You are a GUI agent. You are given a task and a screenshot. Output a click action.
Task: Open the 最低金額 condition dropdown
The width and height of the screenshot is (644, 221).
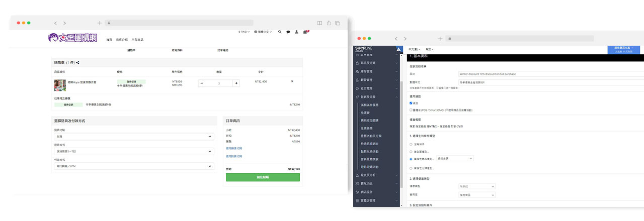[x=455, y=158]
